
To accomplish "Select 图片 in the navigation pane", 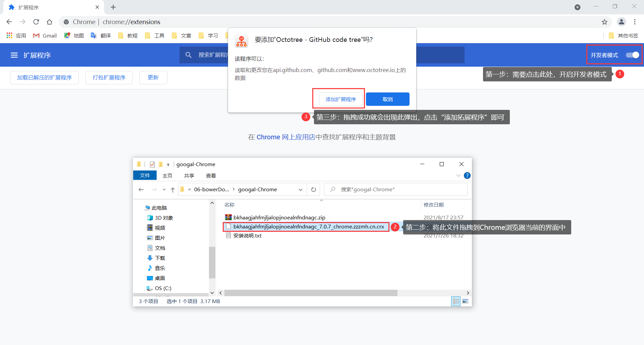I will click(156, 238).
